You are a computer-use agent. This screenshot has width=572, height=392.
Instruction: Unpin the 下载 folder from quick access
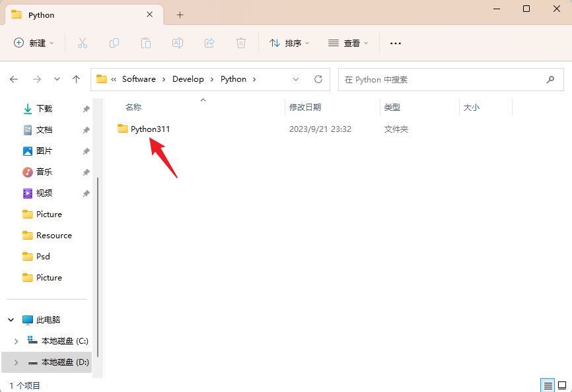click(86, 108)
